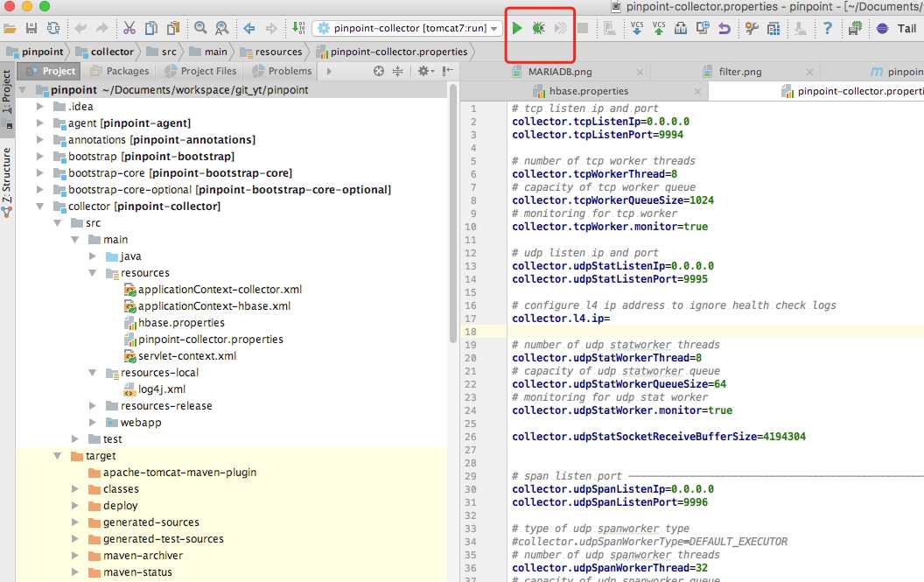This screenshot has width=924, height=582.
Task: Navigate Forward with the gray right arrow
Action: (270, 28)
